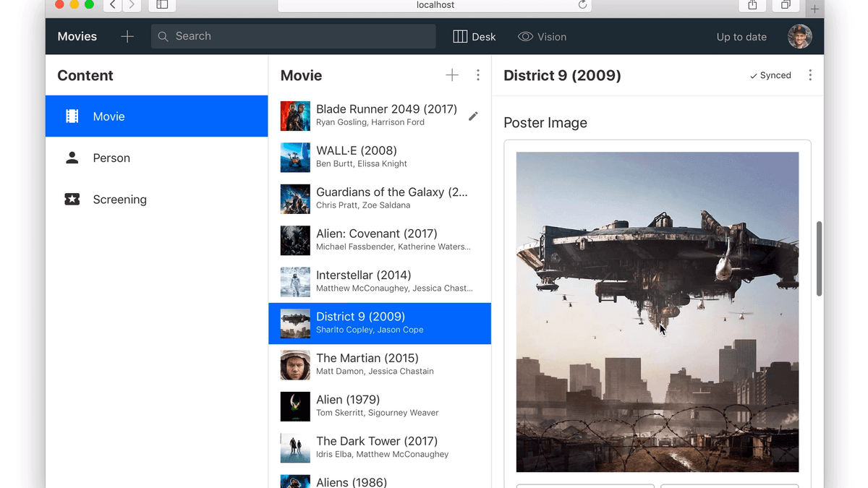Click Blade Runner 2049 poster thumbnail
Screen dimensions: 868x488
pos(295,116)
